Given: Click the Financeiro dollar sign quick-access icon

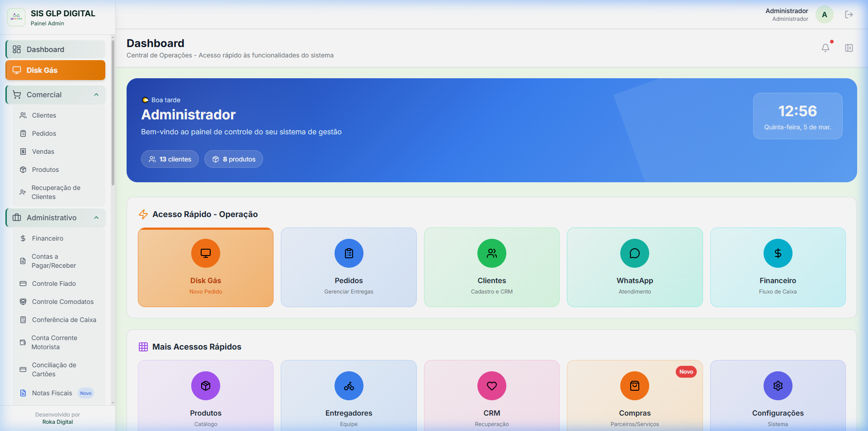Looking at the screenshot, I should (778, 253).
